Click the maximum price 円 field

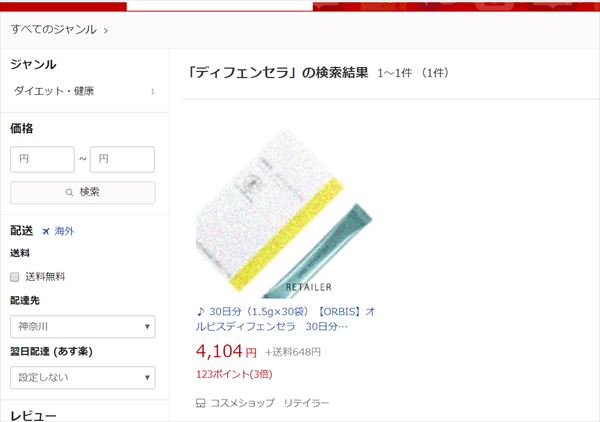pos(122,159)
